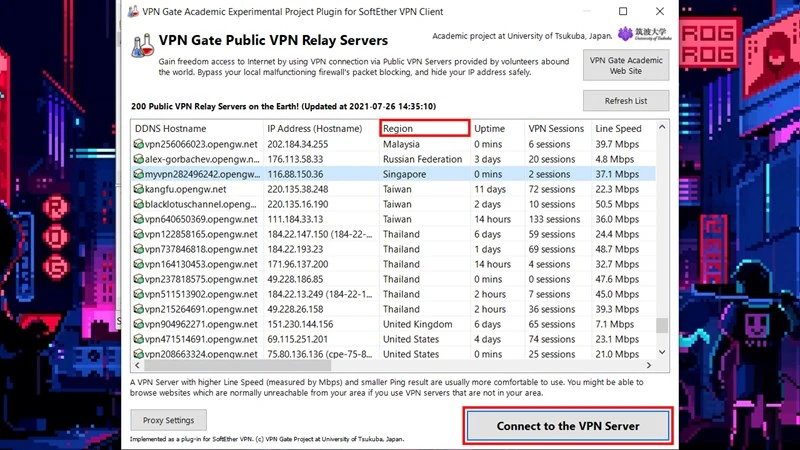Click server icon for vpn164130453 row
Image resolution: width=800 pixels, height=450 pixels.
pyautogui.click(x=138, y=264)
